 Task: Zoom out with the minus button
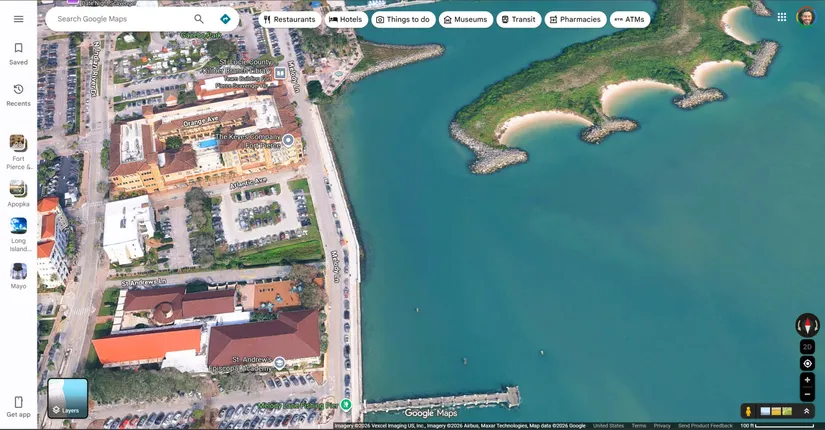coord(807,394)
